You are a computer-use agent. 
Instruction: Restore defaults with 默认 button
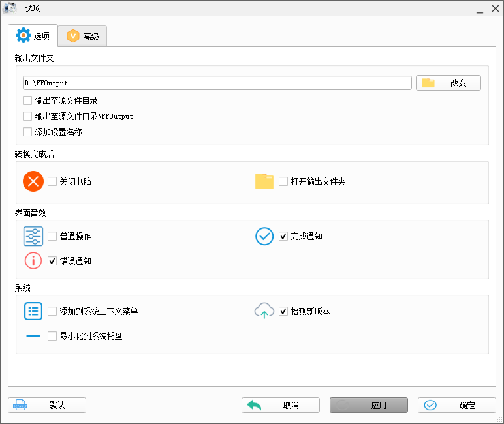tap(47, 405)
